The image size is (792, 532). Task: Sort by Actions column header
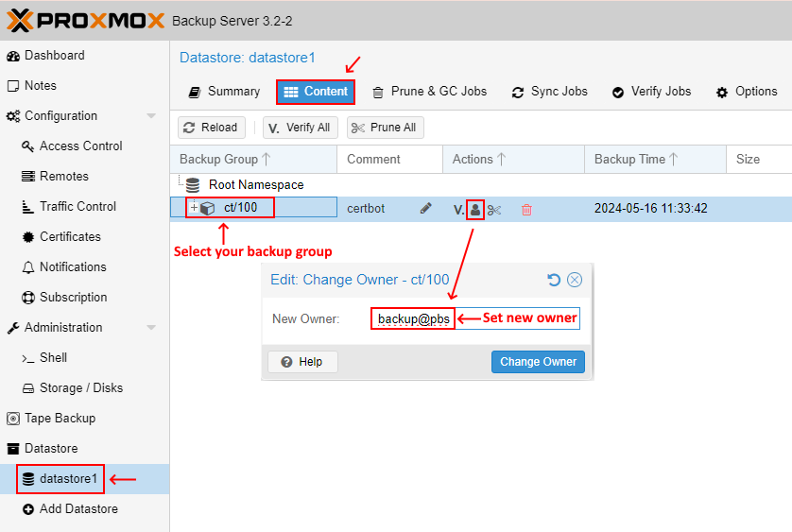pos(514,160)
